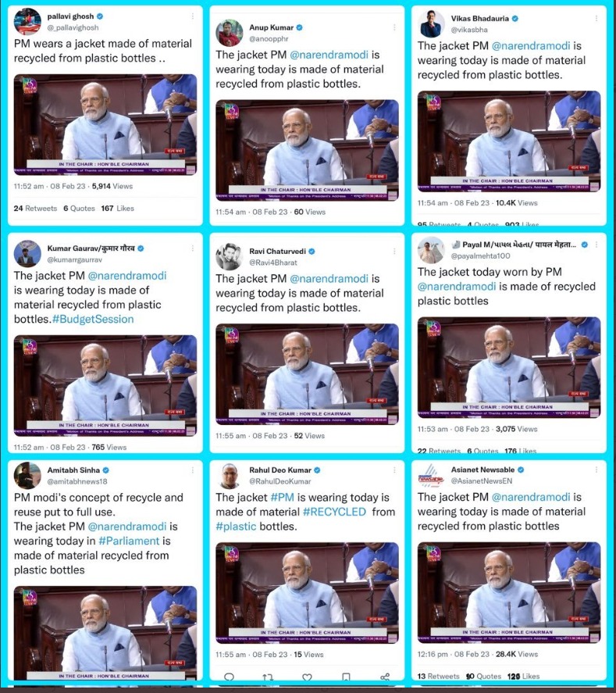Open more options menu on Anup Kumar's tweet
The height and width of the screenshot is (693, 616).
(x=394, y=27)
